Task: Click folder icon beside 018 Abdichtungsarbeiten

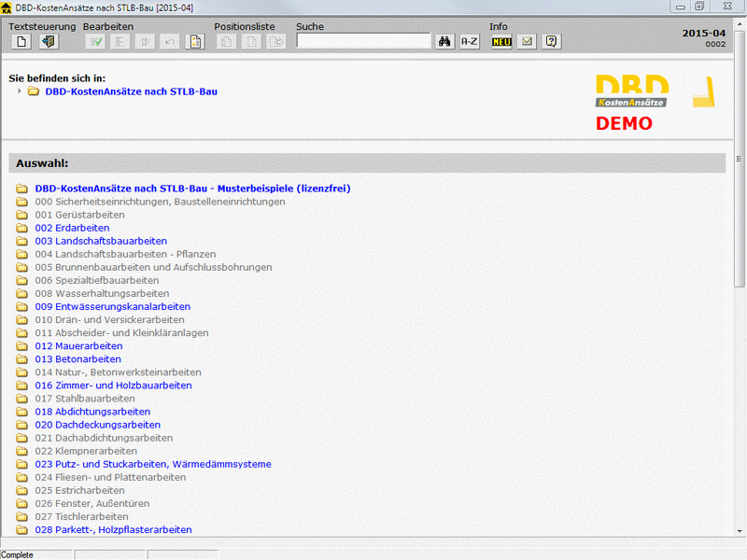Action: 21,412
